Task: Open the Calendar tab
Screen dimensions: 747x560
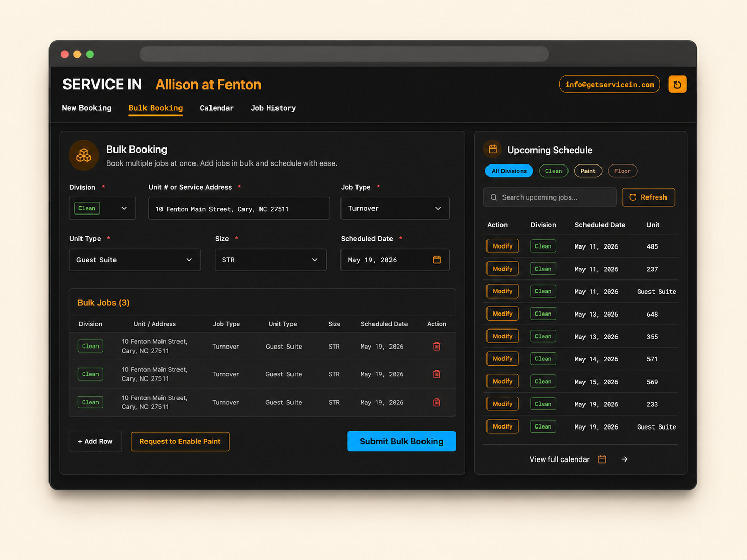Action: click(217, 108)
